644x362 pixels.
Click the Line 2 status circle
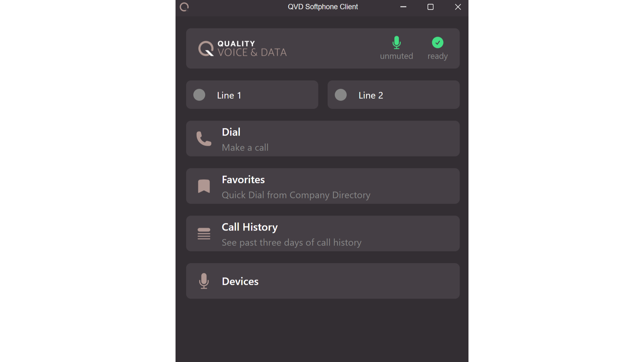341,95
